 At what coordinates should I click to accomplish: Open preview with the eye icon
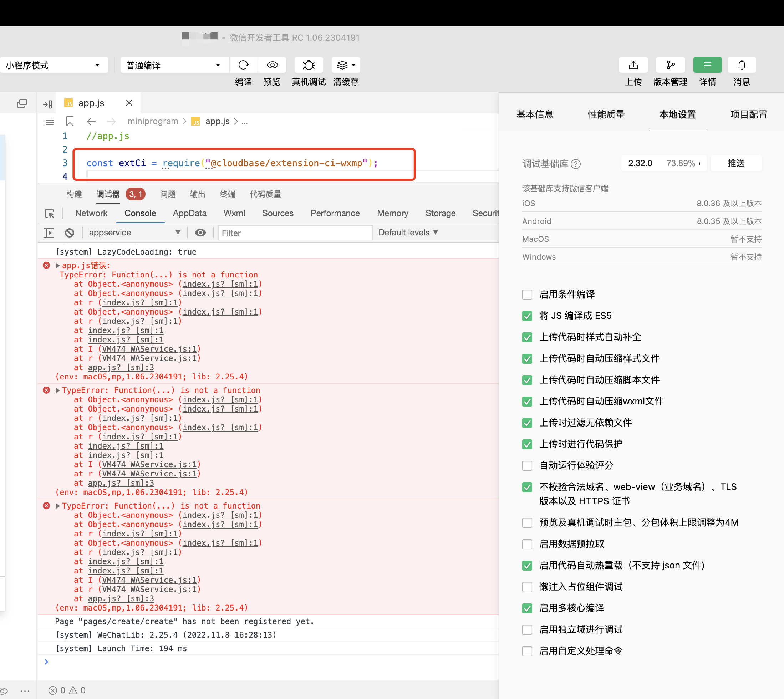tap(272, 65)
